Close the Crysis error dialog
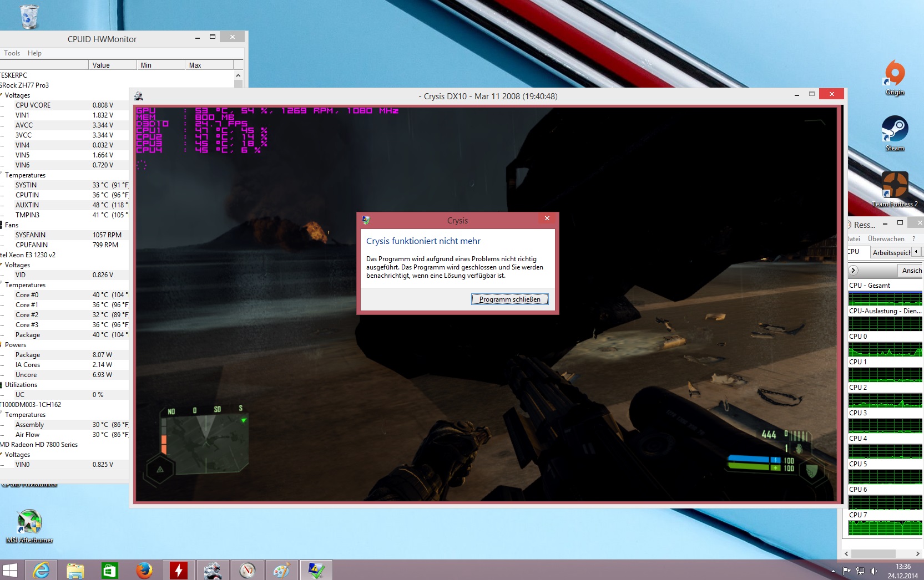The width and height of the screenshot is (924, 580). pyautogui.click(x=547, y=218)
